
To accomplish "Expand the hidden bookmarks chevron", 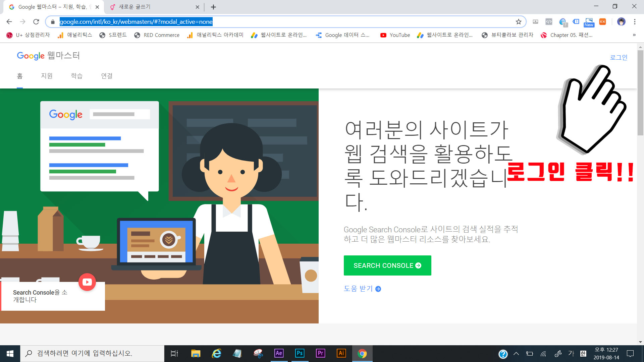I will pyautogui.click(x=634, y=35).
